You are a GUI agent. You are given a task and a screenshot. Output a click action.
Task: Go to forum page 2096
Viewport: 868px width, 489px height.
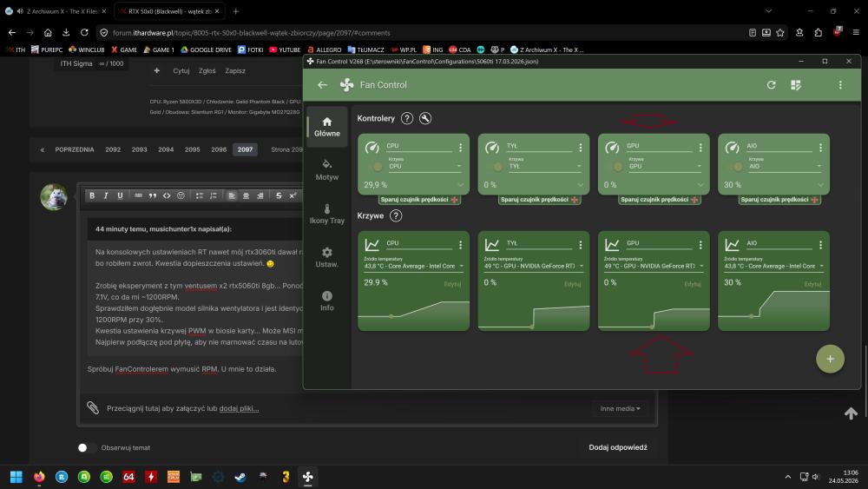click(x=219, y=149)
